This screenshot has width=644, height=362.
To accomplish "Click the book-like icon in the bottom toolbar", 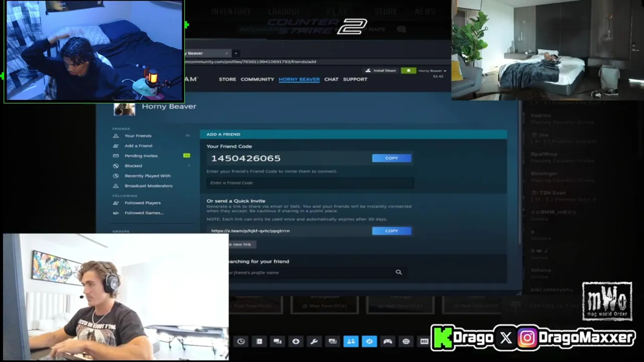I will click(x=259, y=341).
